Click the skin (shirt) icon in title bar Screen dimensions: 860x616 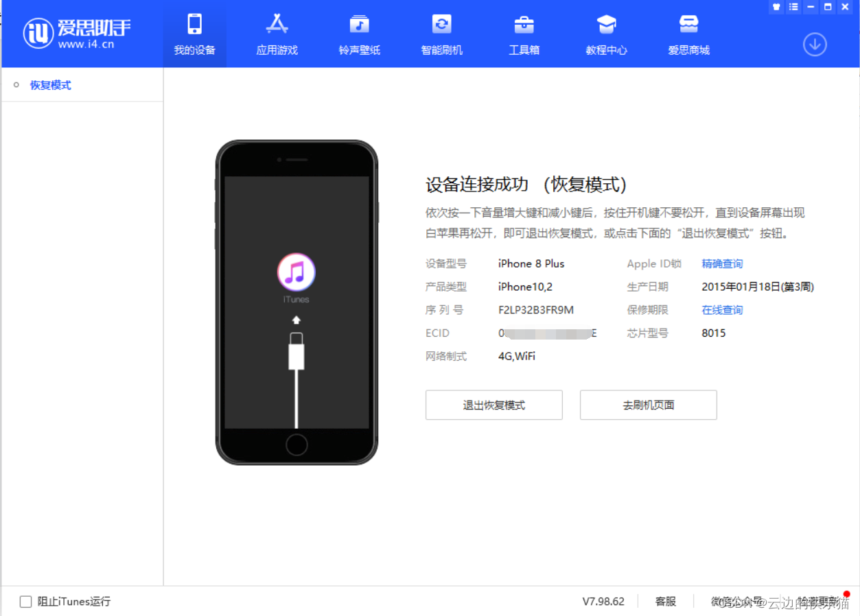click(777, 7)
